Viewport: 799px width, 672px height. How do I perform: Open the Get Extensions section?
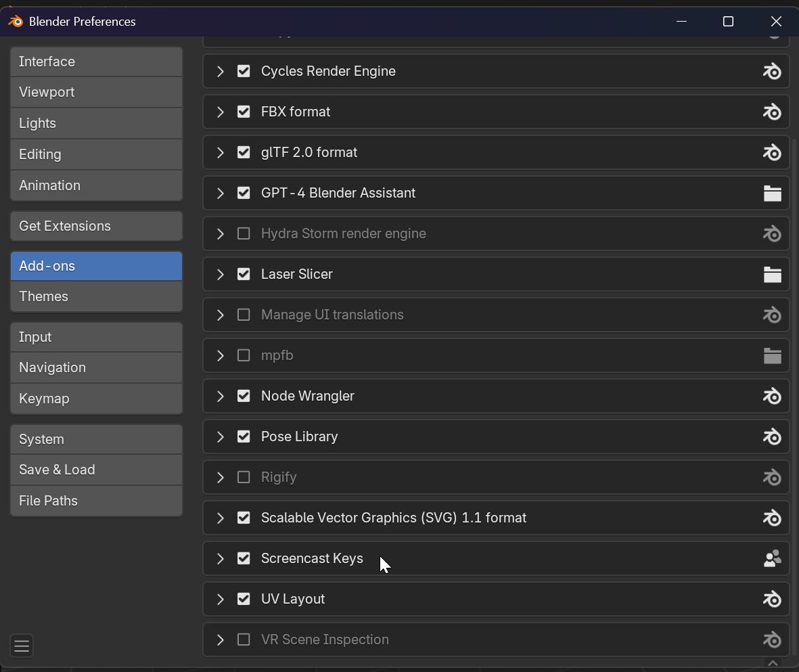(x=96, y=226)
